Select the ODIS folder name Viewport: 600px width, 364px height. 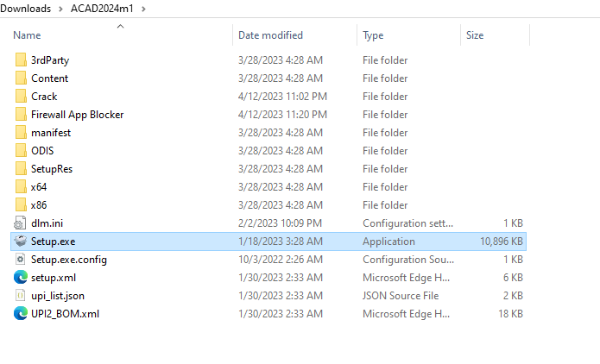(42, 151)
